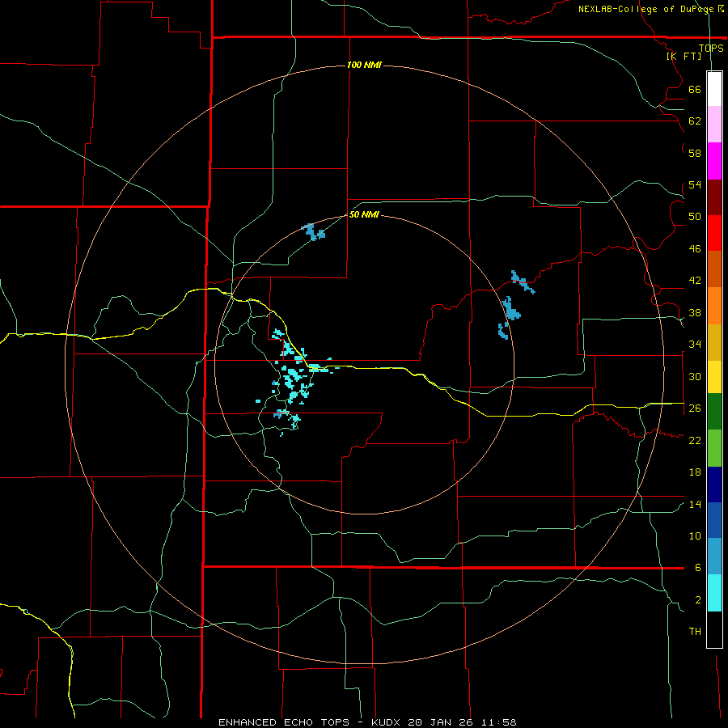Click the legend value "22"

click(695, 440)
